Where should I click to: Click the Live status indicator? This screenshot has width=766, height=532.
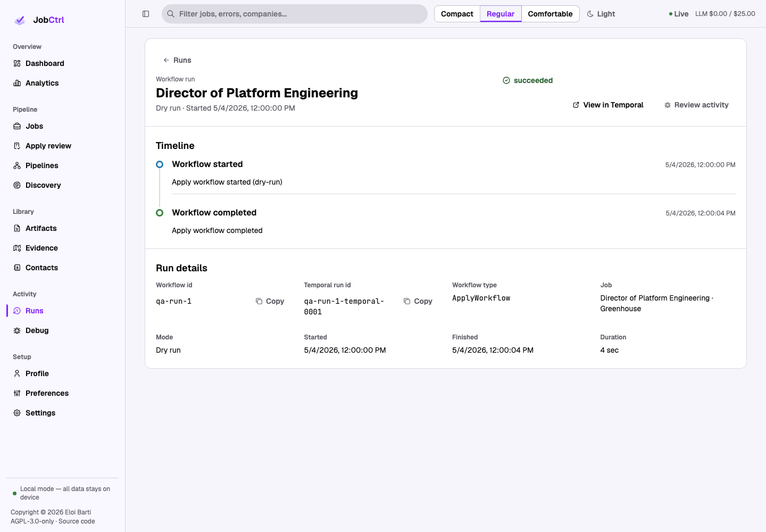679,14
